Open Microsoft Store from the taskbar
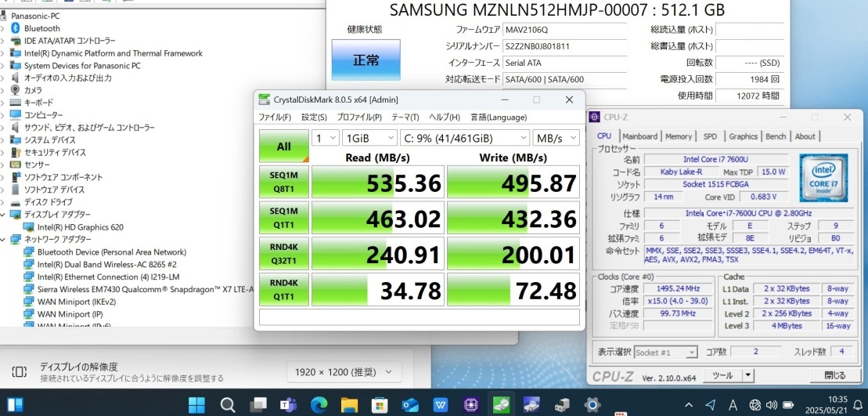The height and width of the screenshot is (416, 868). tap(380, 404)
